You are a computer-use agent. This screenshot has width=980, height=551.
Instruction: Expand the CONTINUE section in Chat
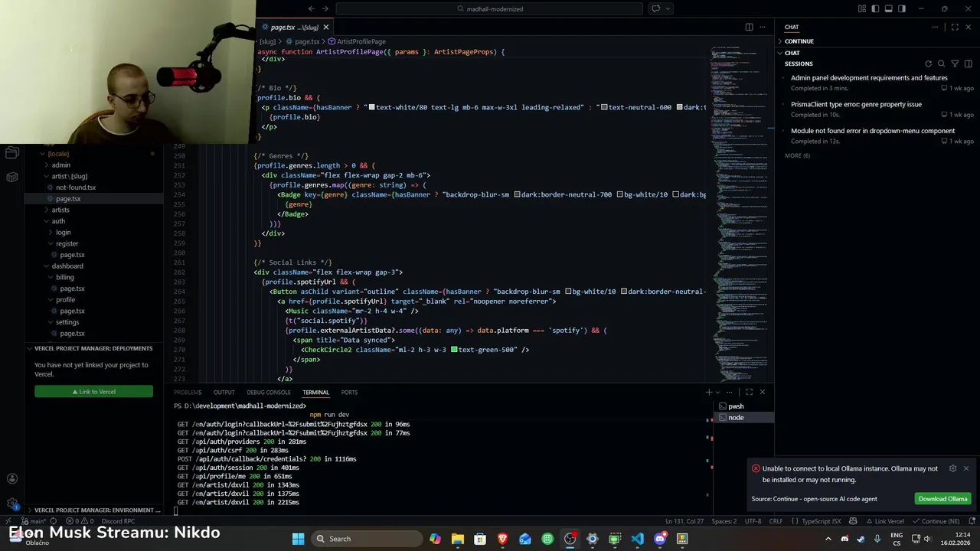799,41
